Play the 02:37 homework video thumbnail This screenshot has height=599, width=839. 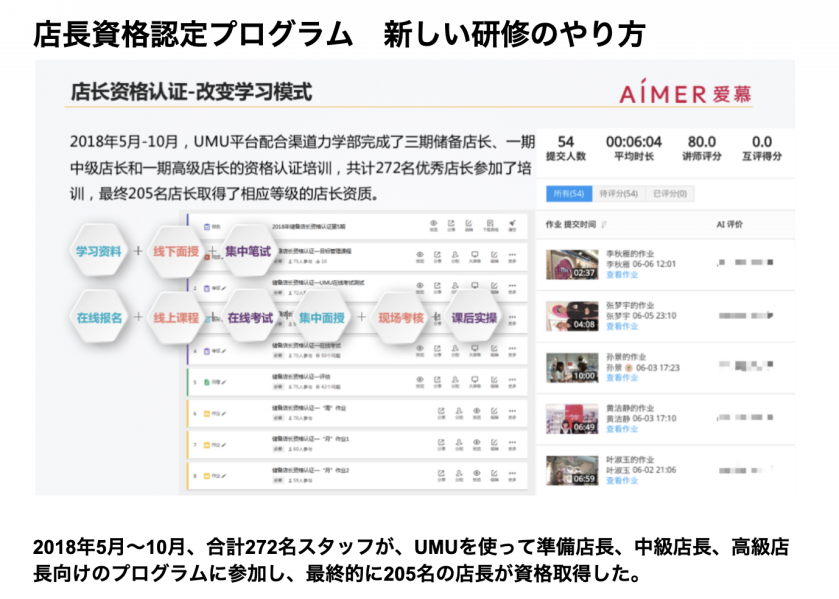tap(572, 264)
